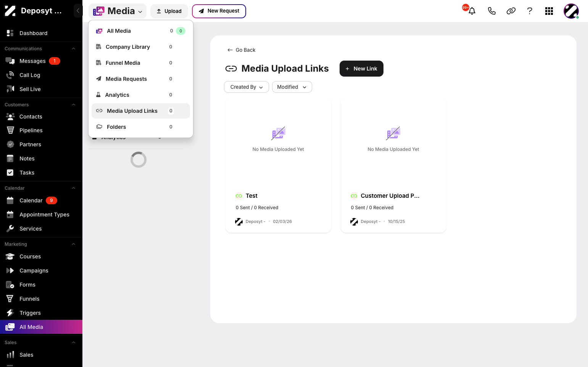This screenshot has height=367, width=588.
Task: Click the link chain icon in top bar
Action: coord(511,11)
